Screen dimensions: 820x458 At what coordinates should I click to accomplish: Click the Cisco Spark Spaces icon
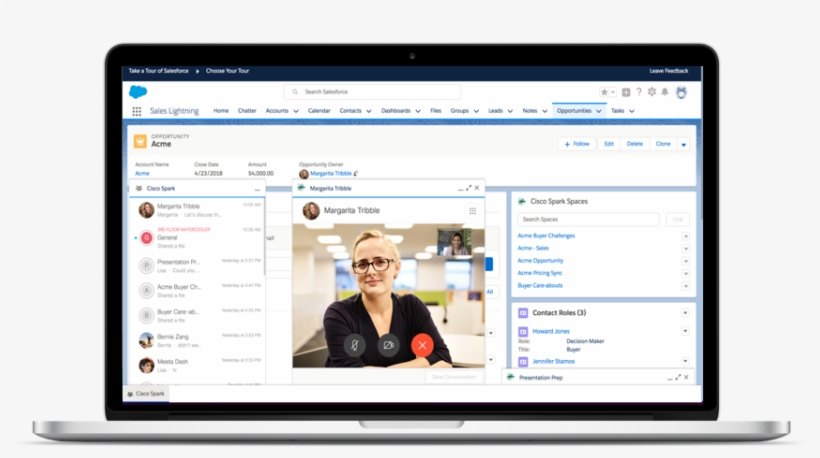pyautogui.click(x=521, y=201)
